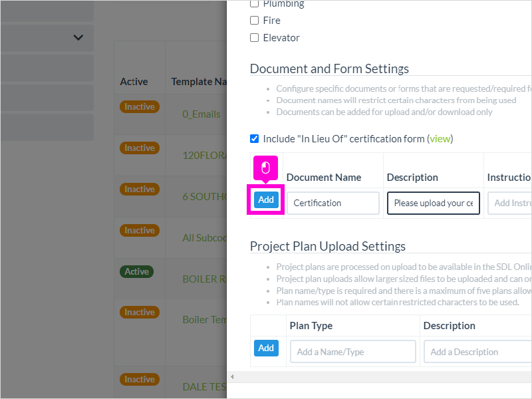Click the mouse cursor hint icon
This screenshot has height=399, width=532.
(x=265, y=168)
